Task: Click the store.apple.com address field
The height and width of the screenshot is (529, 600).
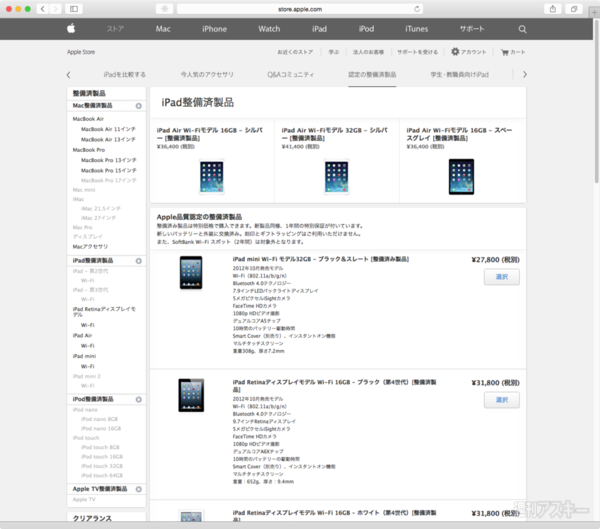Action: tap(300, 9)
